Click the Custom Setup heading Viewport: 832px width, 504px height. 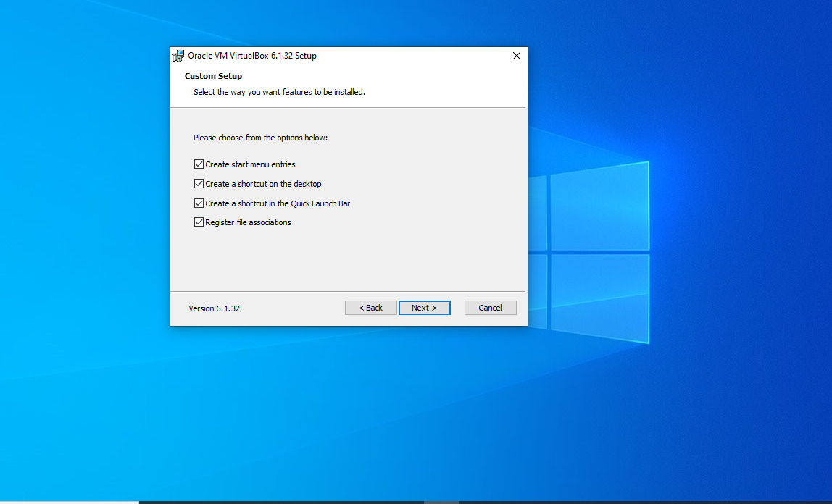[x=213, y=76]
